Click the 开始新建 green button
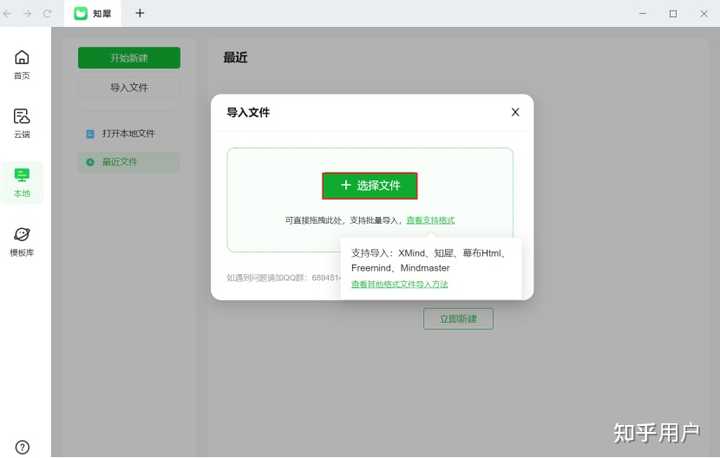 coord(129,58)
